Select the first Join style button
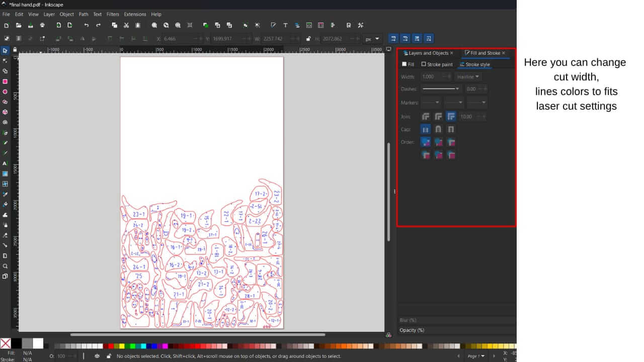Screen dimensions: 644x362 (426, 117)
